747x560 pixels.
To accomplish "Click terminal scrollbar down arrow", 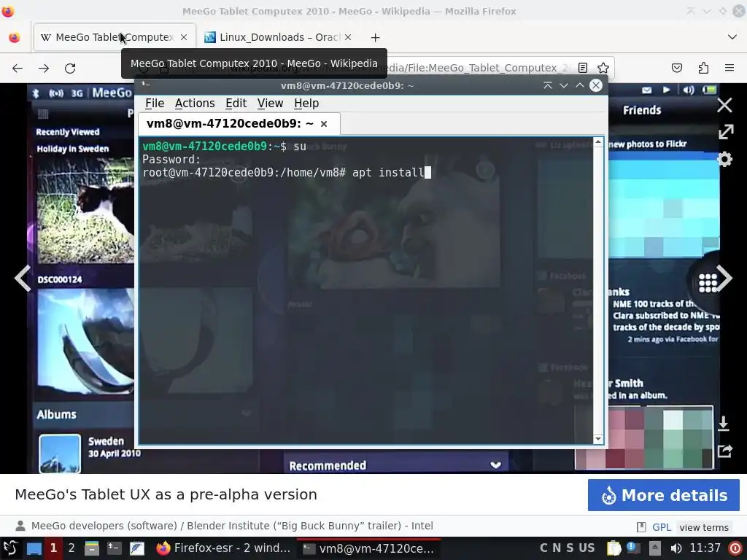I will 598,438.
